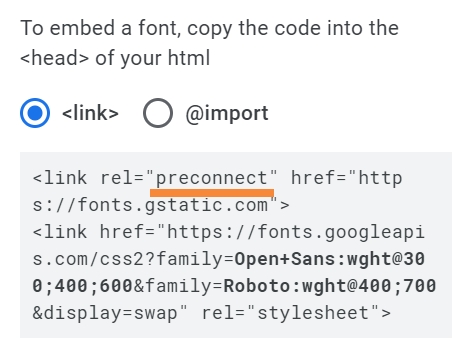Click the fonts.gstatic.com URL text
This screenshot has height=363, width=474.
coord(173,205)
